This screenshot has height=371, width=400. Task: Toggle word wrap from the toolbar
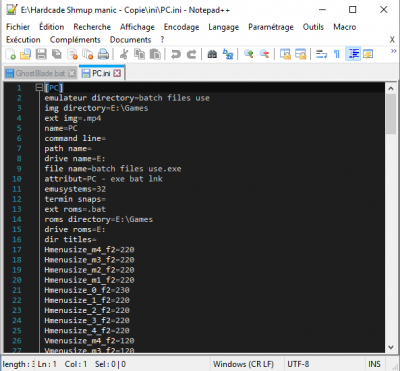[321, 54]
